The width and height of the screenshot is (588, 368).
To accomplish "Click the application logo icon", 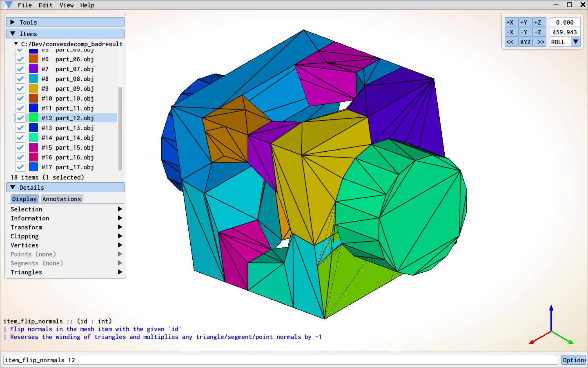I will pos(8,5).
